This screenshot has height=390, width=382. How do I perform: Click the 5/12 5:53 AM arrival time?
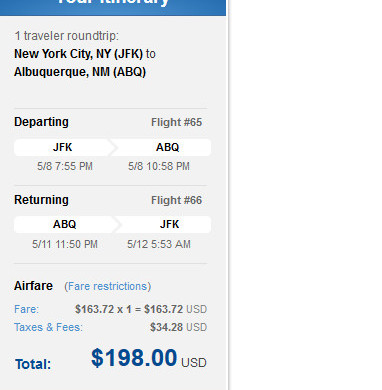tap(159, 244)
